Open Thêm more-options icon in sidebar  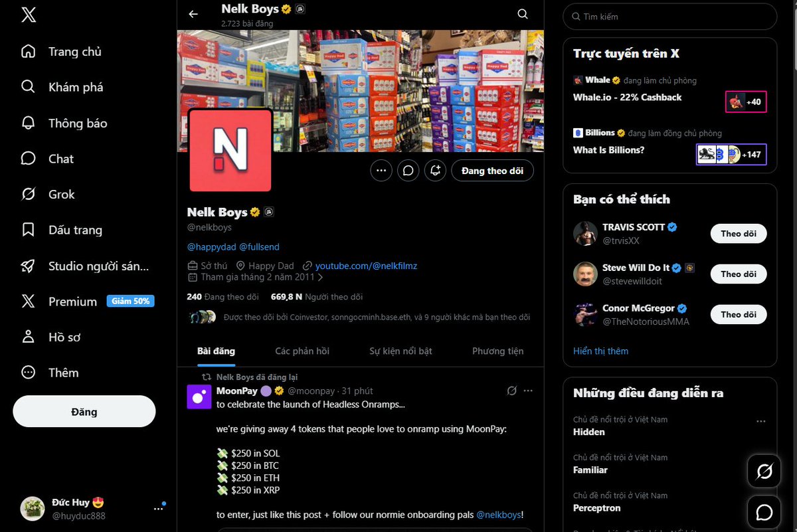coord(28,373)
